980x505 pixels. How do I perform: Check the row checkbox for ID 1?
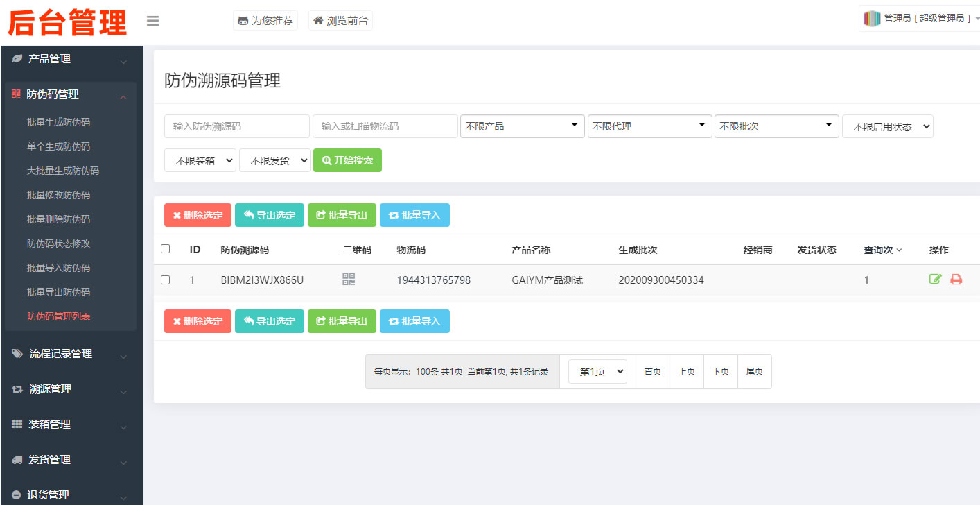click(165, 280)
